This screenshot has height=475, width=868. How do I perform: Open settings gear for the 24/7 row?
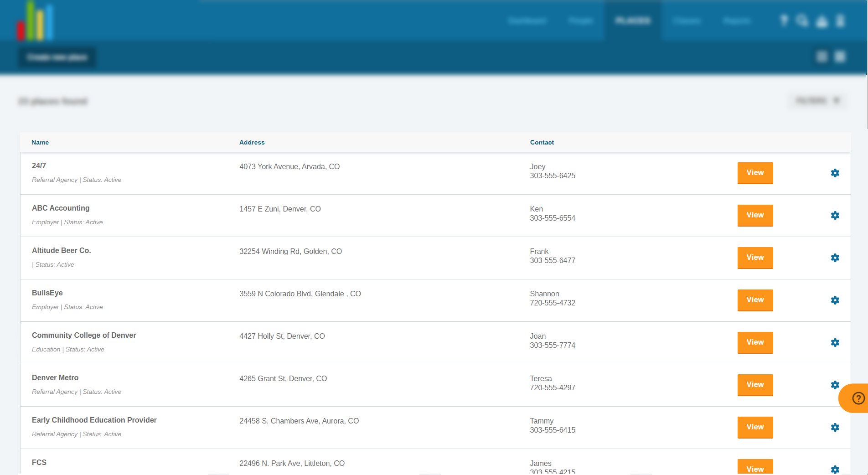tap(835, 173)
